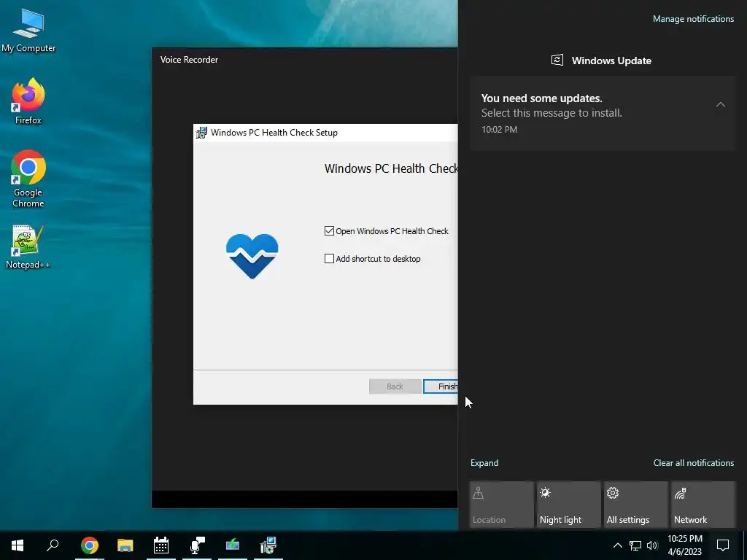Image resolution: width=747 pixels, height=560 pixels.
Task: Open All settings quick action
Action: [x=636, y=505]
